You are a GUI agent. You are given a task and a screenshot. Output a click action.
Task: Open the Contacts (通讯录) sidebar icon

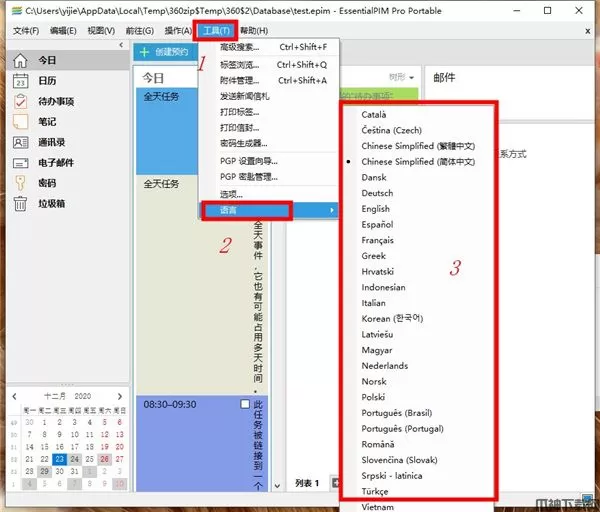click(x=20, y=143)
